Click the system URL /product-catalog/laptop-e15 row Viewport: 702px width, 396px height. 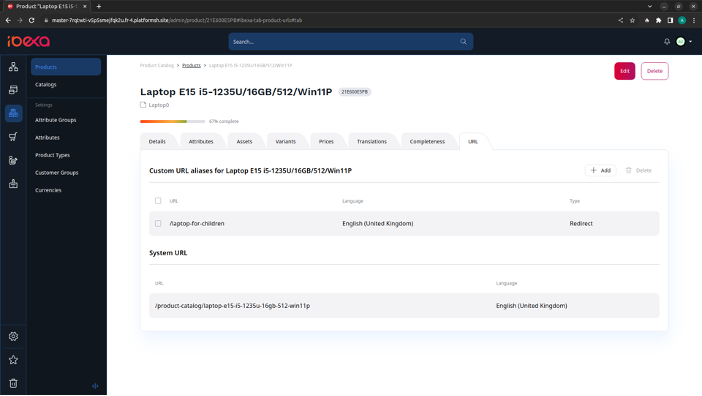pyautogui.click(x=404, y=306)
